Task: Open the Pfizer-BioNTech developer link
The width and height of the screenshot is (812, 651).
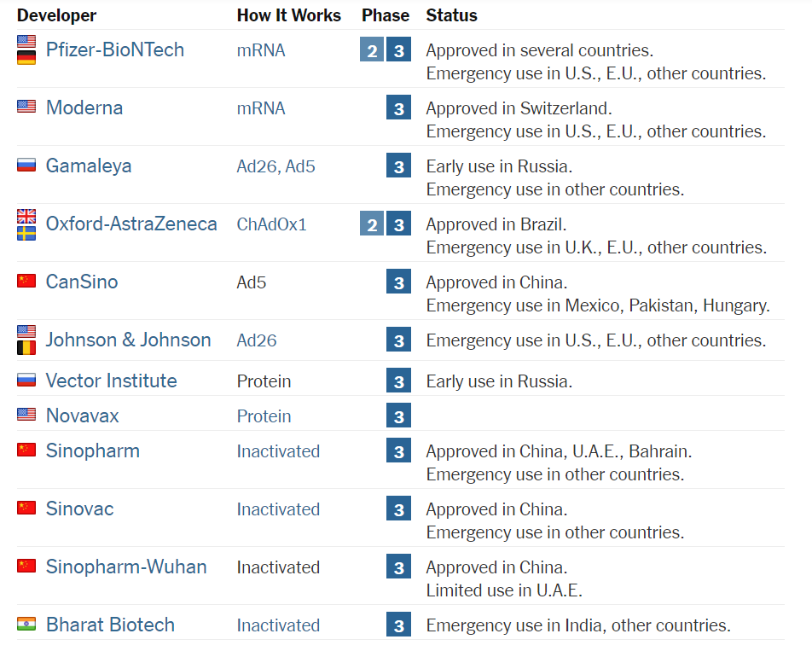Action: 115,49
